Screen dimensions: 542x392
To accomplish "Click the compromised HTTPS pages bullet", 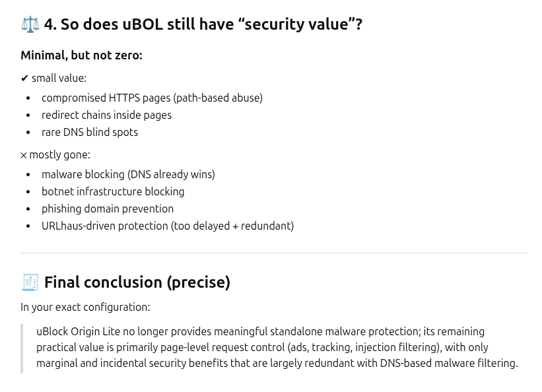I will click(x=152, y=98).
